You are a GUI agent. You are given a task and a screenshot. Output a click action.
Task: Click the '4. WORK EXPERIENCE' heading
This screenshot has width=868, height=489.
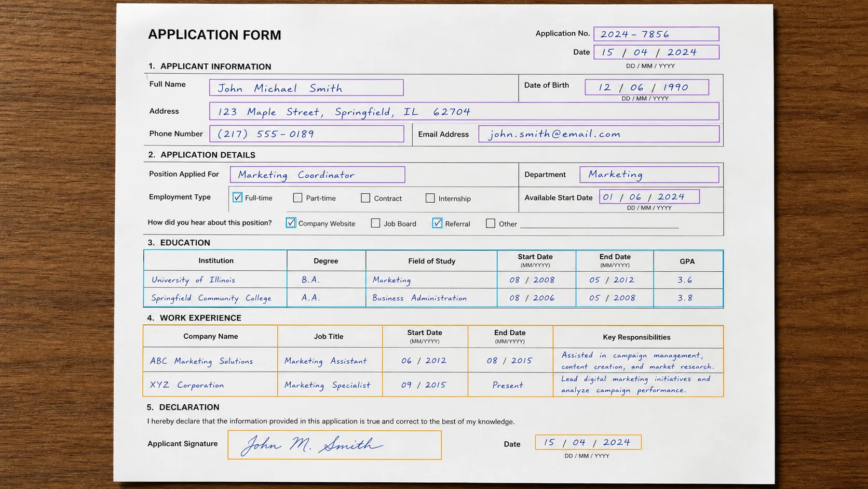[194, 318]
